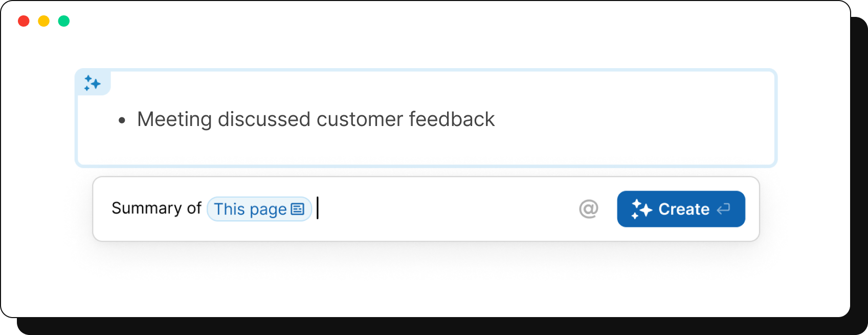Click the return-arrow icon on Create button
The width and height of the screenshot is (868, 335).
(x=723, y=208)
